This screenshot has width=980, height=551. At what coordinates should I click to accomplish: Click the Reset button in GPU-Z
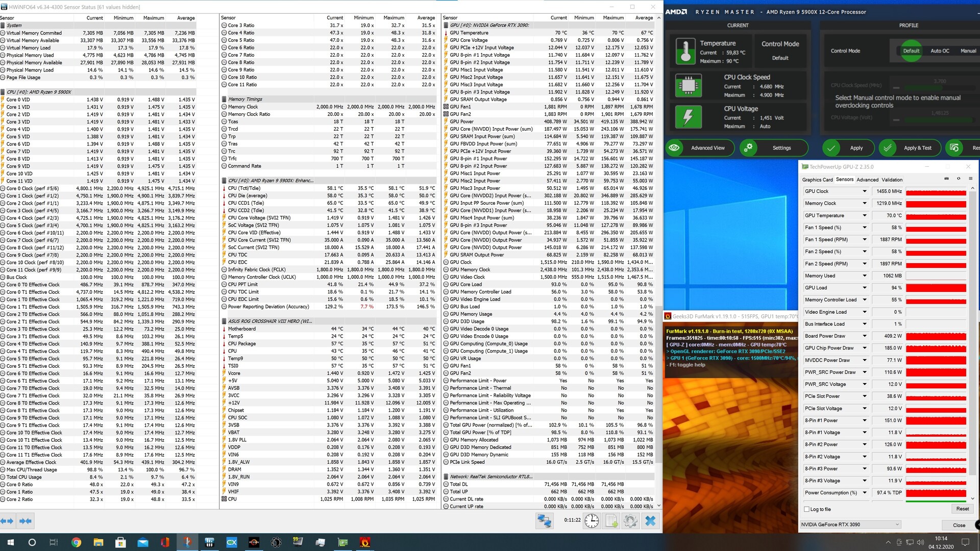point(962,509)
